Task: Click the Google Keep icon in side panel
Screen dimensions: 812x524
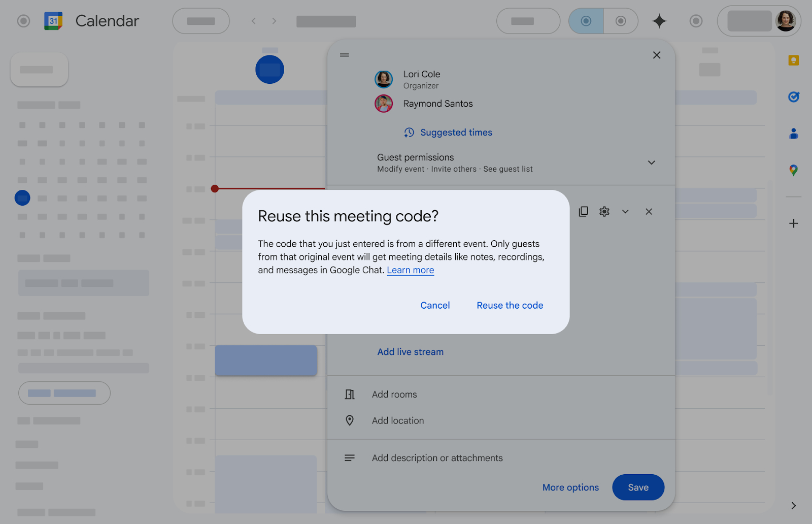Action: point(793,60)
